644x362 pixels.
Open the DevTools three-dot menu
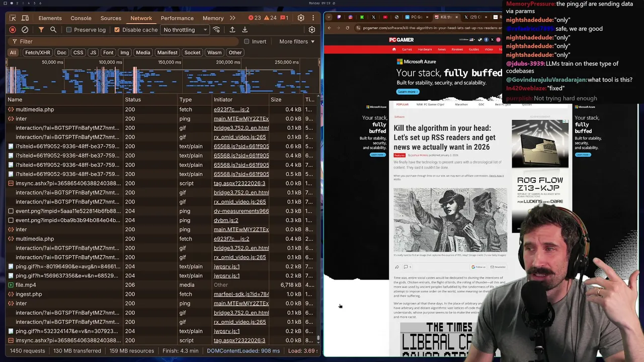point(313,18)
